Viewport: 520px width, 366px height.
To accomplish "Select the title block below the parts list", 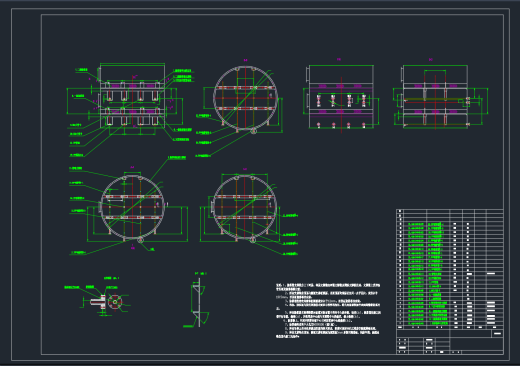I will click(450, 341).
